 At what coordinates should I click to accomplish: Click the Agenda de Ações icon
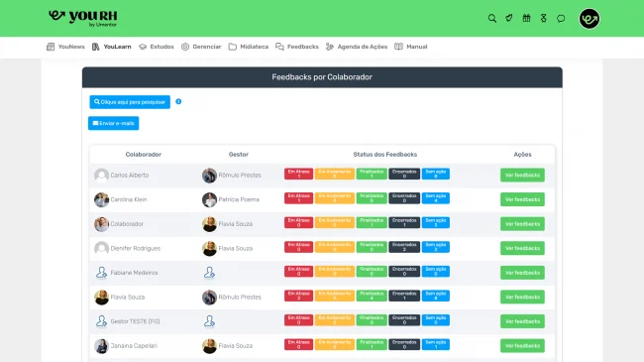[330, 47]
